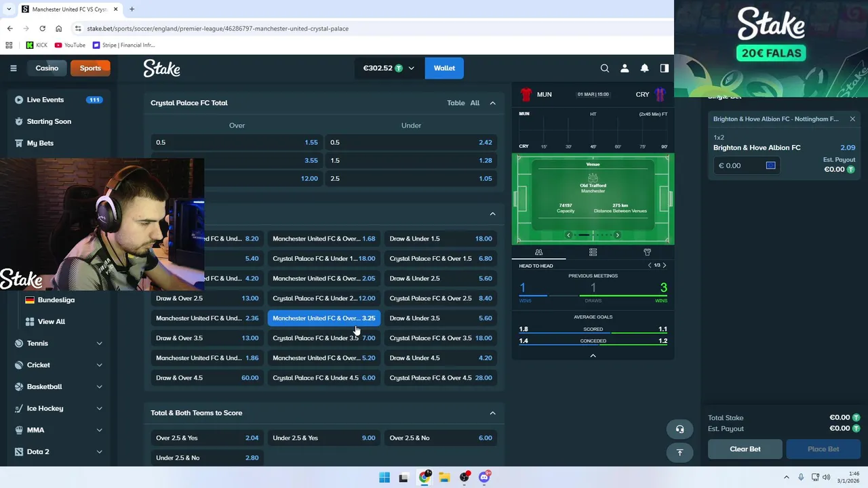The image size is (868, 488).
Task: Open the tab search dropdown arrow
Action: click(7, 9)
